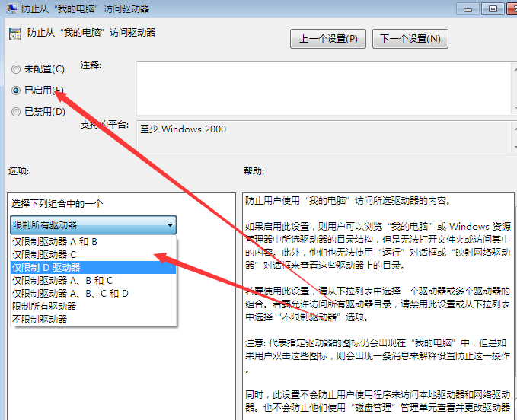Maximize the policy dialog window
This screenshot has height=420, width=517.
tap(493, 9)
